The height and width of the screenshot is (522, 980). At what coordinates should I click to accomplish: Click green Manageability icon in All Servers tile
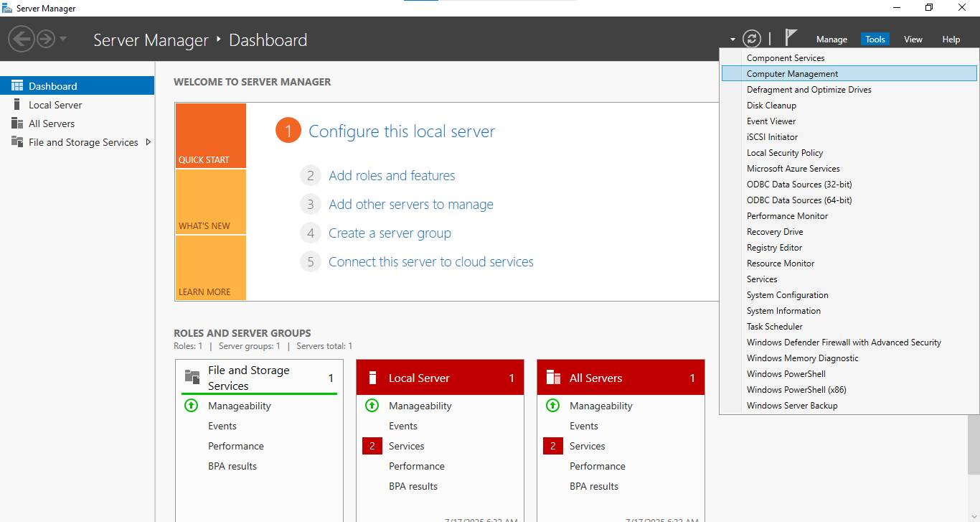coord(552,406)
